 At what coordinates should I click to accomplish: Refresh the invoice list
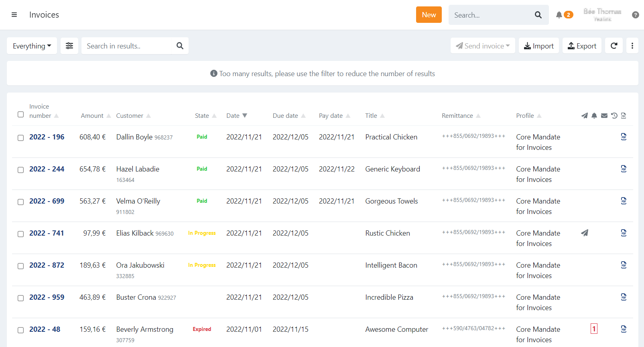(614, 46)
